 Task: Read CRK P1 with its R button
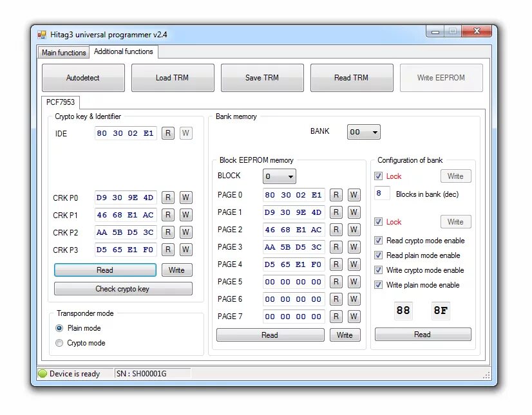pos(168,215)
